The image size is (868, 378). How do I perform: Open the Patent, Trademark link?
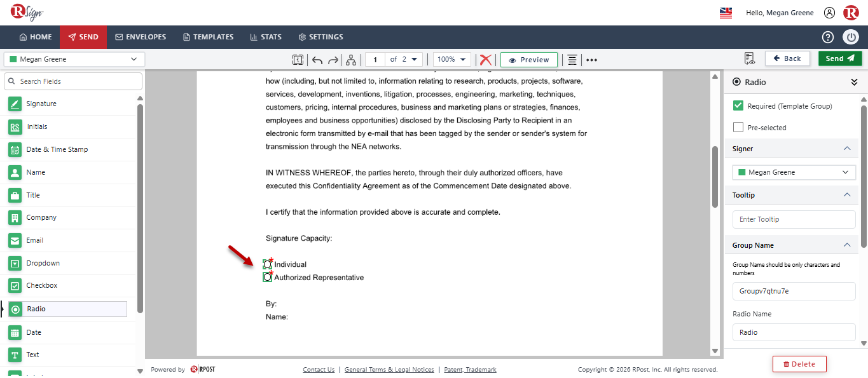[470, 370]
